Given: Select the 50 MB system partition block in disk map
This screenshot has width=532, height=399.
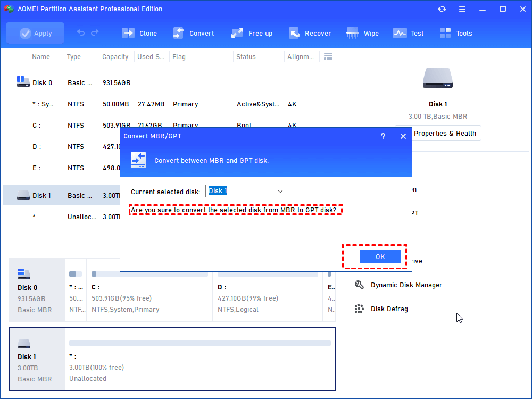Looking at the screenshot, I should [x=76, y=290].
